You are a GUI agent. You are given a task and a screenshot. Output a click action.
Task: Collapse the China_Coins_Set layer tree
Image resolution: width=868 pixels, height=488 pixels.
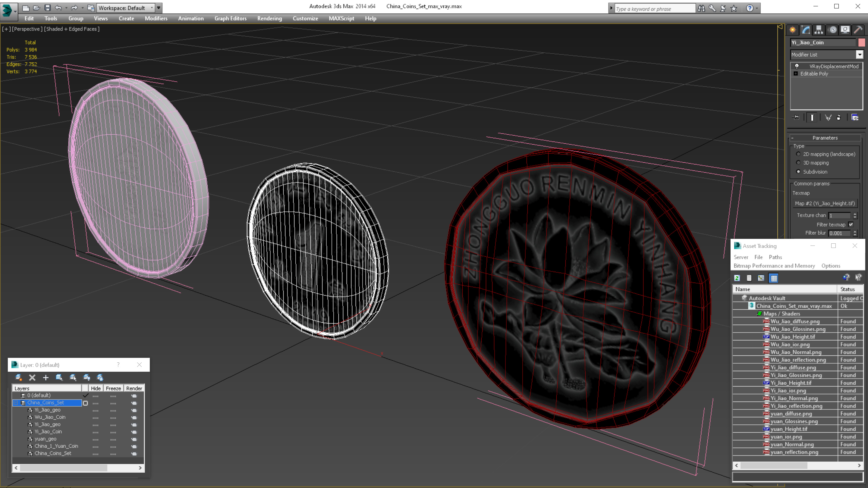pos(16,403)
